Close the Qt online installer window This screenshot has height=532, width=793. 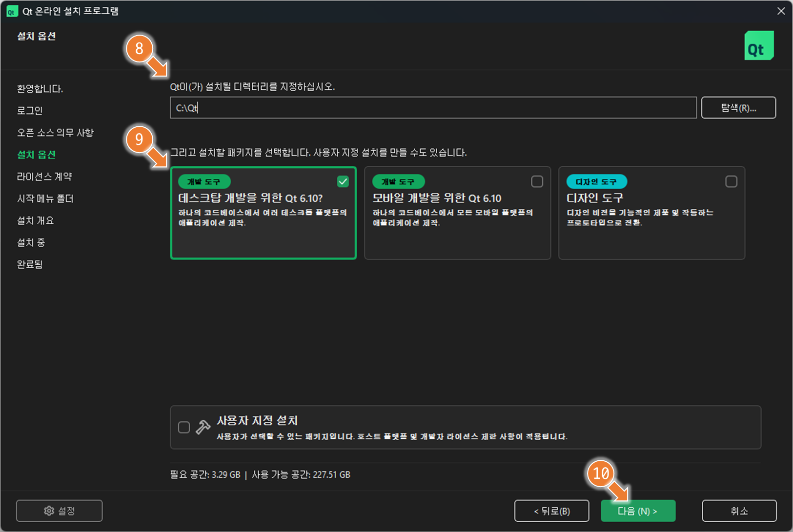point(781,11)
